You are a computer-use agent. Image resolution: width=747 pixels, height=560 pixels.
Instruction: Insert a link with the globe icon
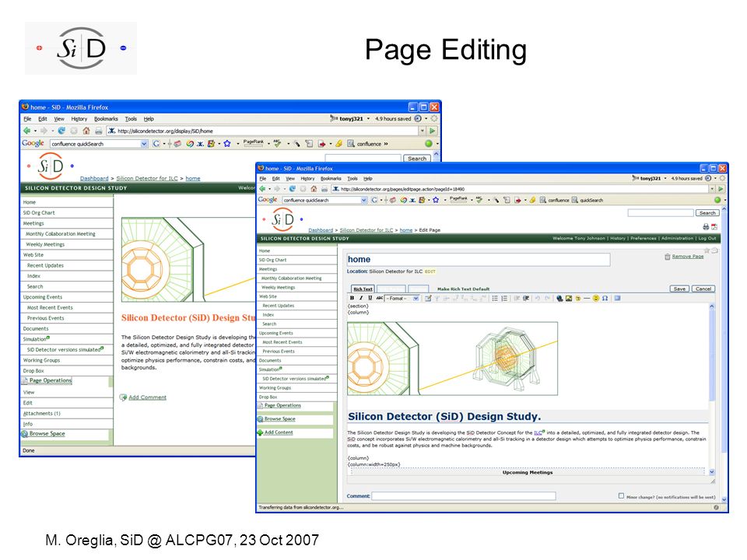pos(559,298)
